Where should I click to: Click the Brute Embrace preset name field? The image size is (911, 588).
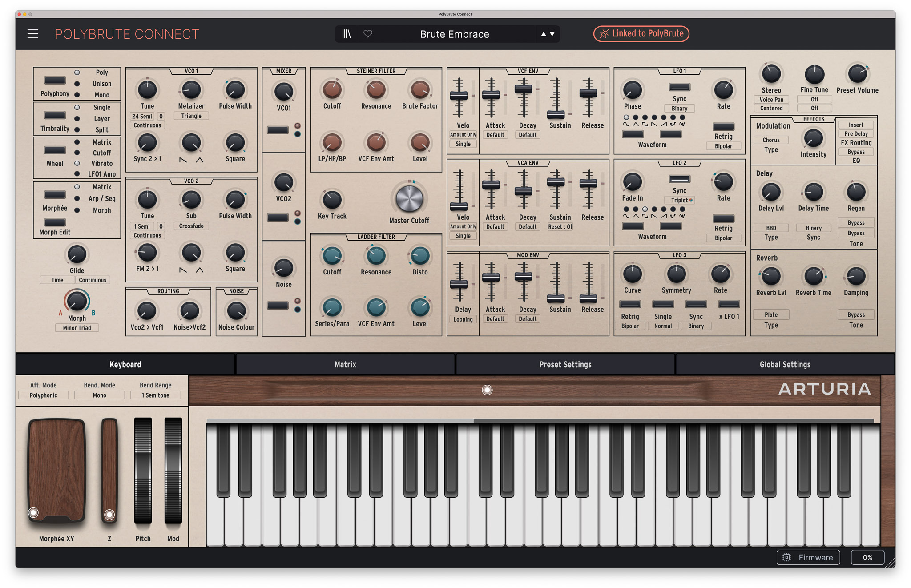[x=455, y=34]
